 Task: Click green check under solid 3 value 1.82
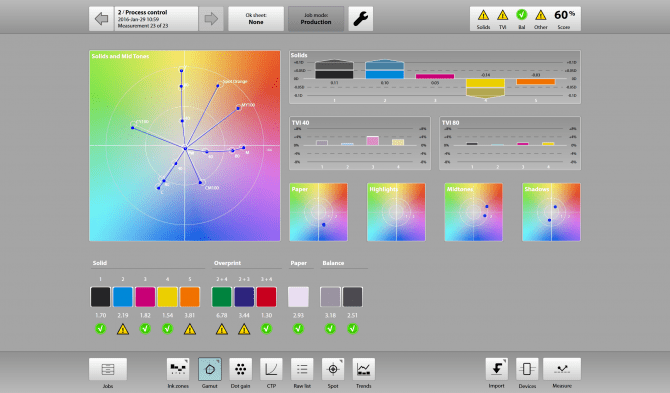click(145, 328)
